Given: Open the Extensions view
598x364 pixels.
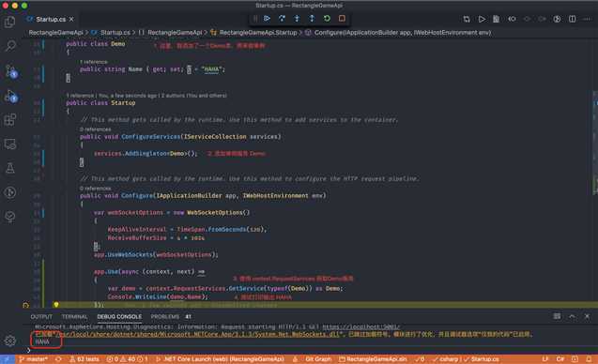Looking at the screenshot, I should pyautogui.click(x=10, y=120).
